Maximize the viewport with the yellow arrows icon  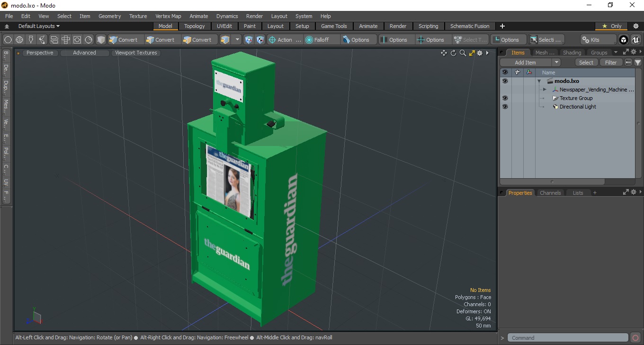[x=472, y=53]
